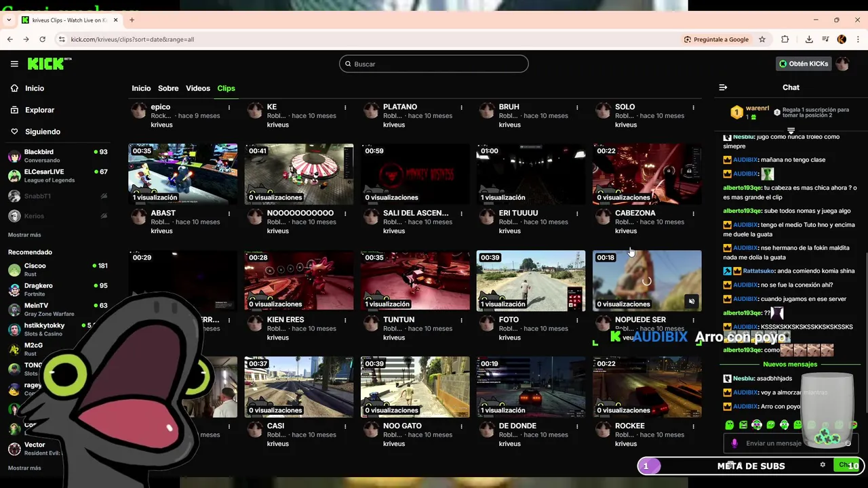The image size is (868, 488).
Task: Click the first green emote in chat bar
Action: (x=730, y=425)
